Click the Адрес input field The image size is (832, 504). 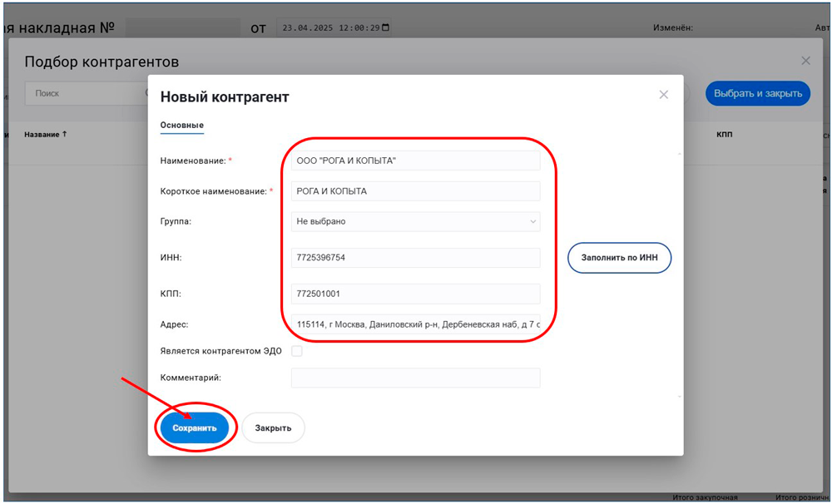(x=415, y=324)
